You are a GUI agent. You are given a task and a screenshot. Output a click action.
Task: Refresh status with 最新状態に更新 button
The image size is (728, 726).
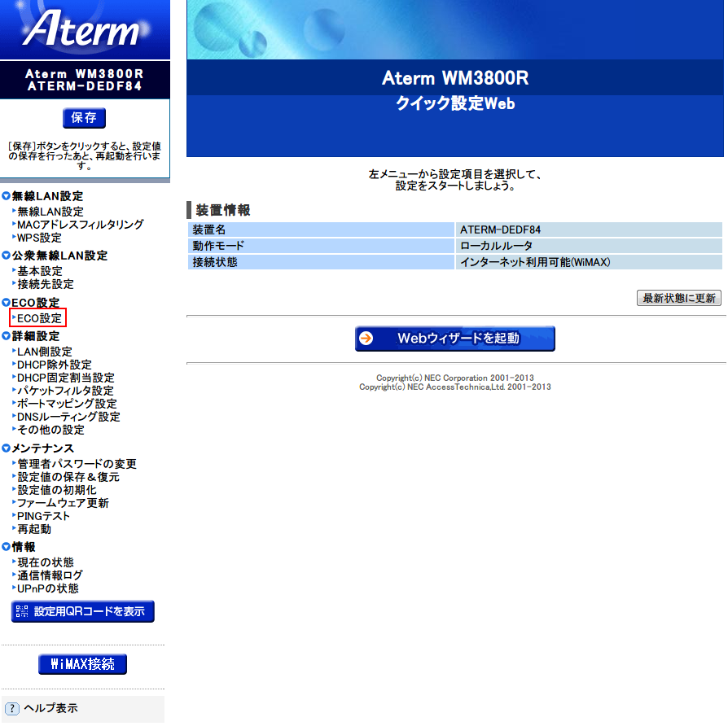[x=678, y=298]
